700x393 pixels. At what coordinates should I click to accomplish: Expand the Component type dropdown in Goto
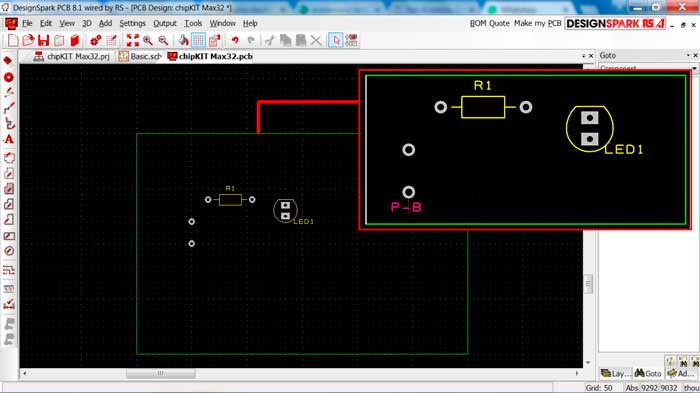click(694, 68)
